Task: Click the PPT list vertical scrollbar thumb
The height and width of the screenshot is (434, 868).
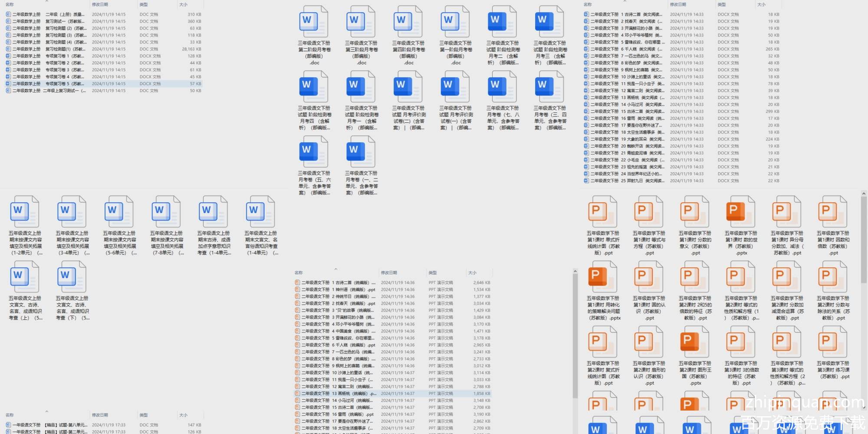Action: pyautogui.click(x=575, y=334)
